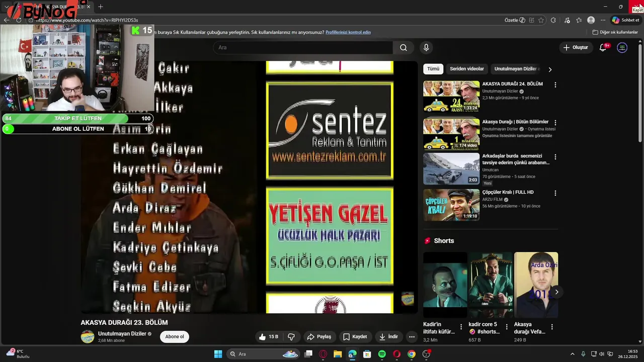Go back with the browser back arrow
Viewport: 644px width, 362px height.
tap(6, 20)
